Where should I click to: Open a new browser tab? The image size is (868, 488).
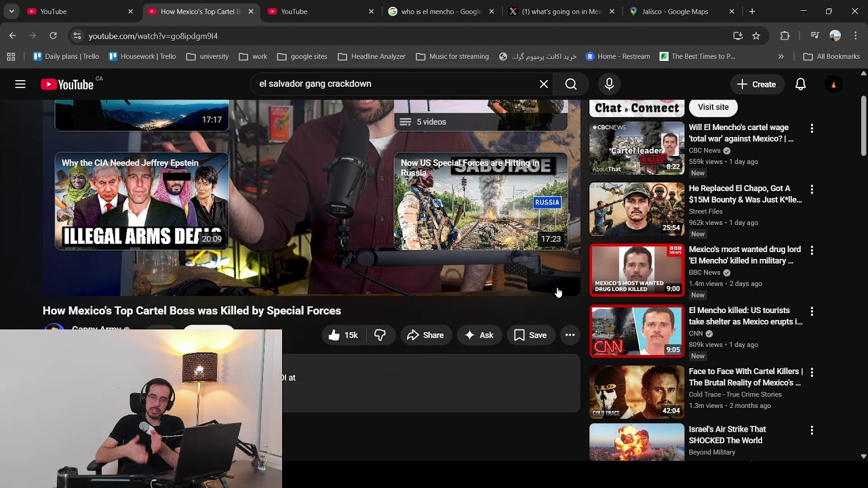[752, 12]
